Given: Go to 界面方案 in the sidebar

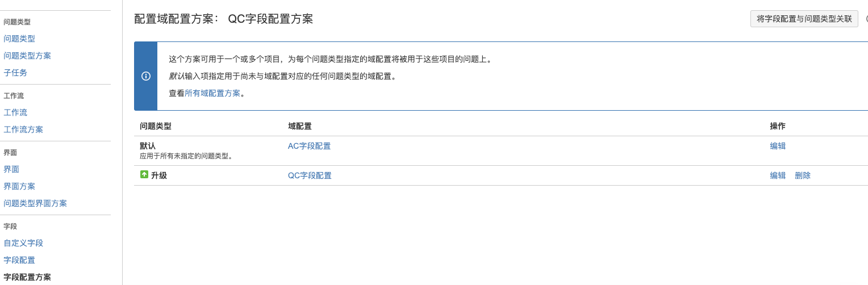Looking at the screenshot, I should point(19,186).
